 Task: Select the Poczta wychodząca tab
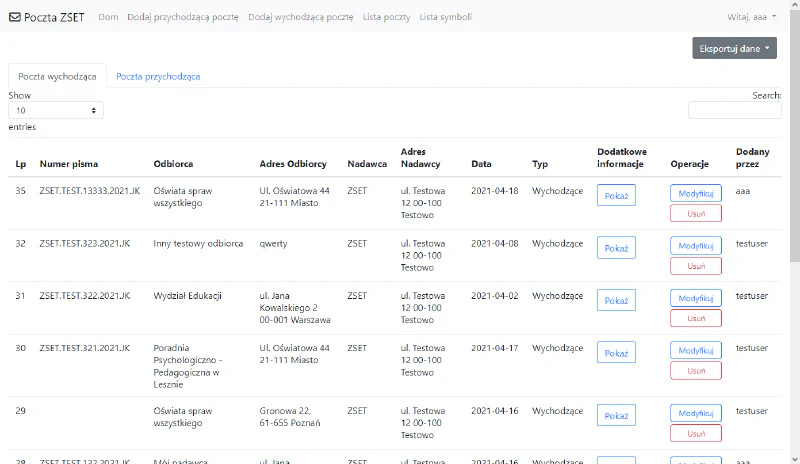pyautogui.click(x=57, y=76)
